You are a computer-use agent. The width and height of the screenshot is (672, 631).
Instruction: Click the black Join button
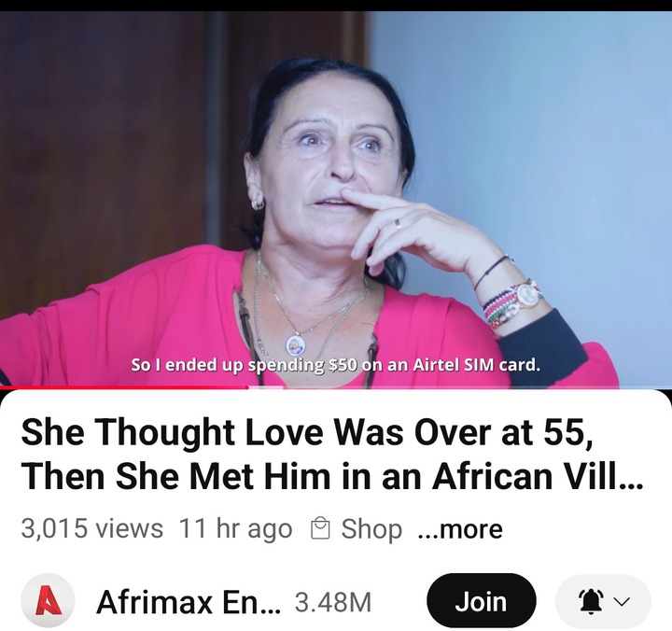pyautogui.click(x=482, y=601)
